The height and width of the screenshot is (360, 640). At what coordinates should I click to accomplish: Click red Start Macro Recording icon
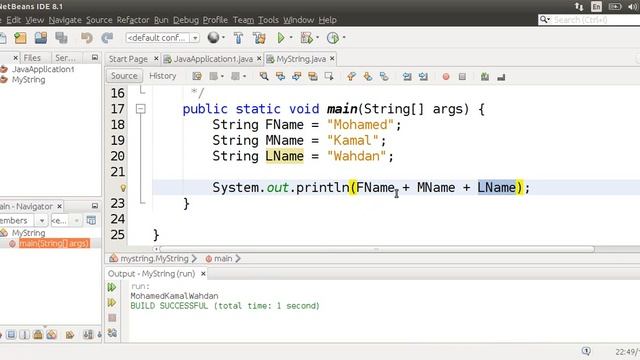coord(446,76)
